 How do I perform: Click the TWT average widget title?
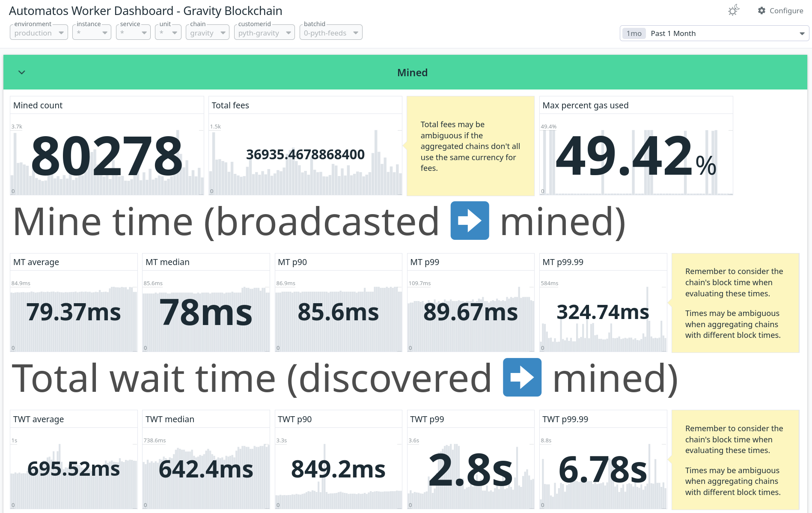[39, 419]
